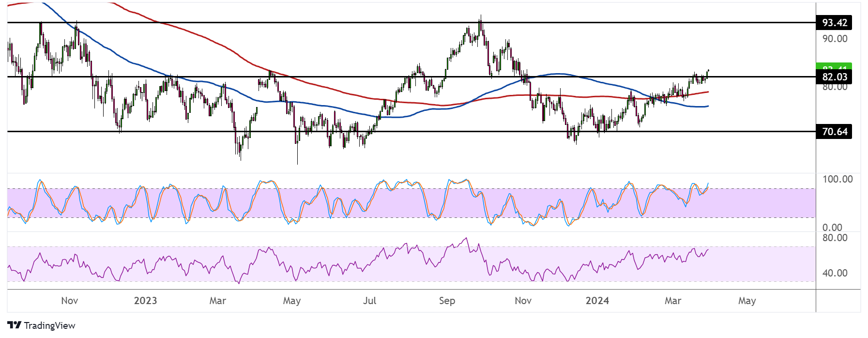Select the 82.03 price level label
868x338 pixels.
point(834,77)
